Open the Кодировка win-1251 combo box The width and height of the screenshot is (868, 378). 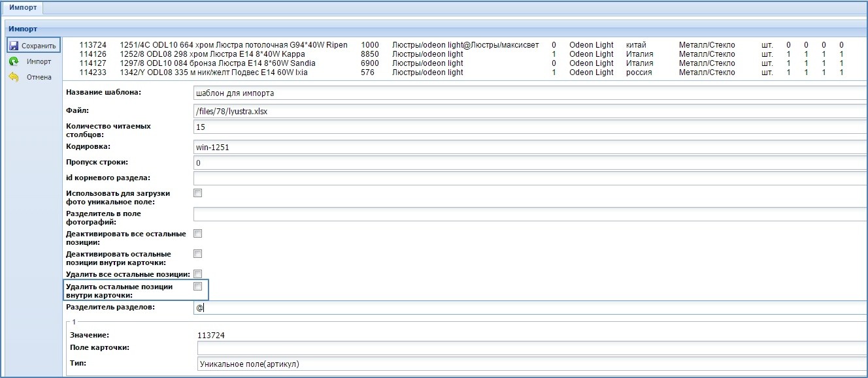[529, 147]
